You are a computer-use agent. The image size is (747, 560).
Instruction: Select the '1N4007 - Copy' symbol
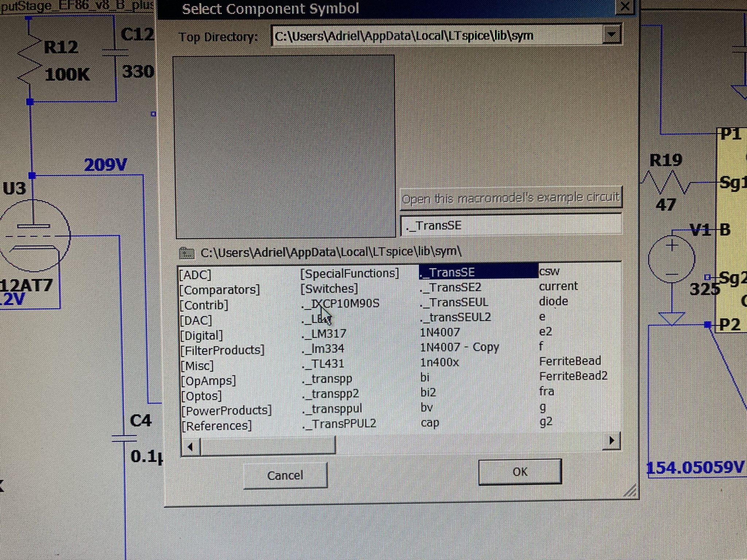click(x=459, y=347)
